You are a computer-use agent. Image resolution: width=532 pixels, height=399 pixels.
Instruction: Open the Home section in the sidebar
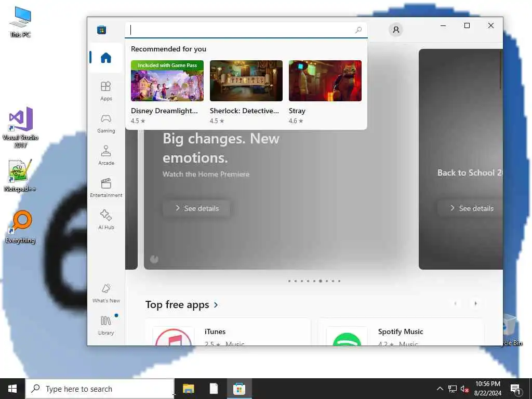pyautogui.click(x=106, y=58)
